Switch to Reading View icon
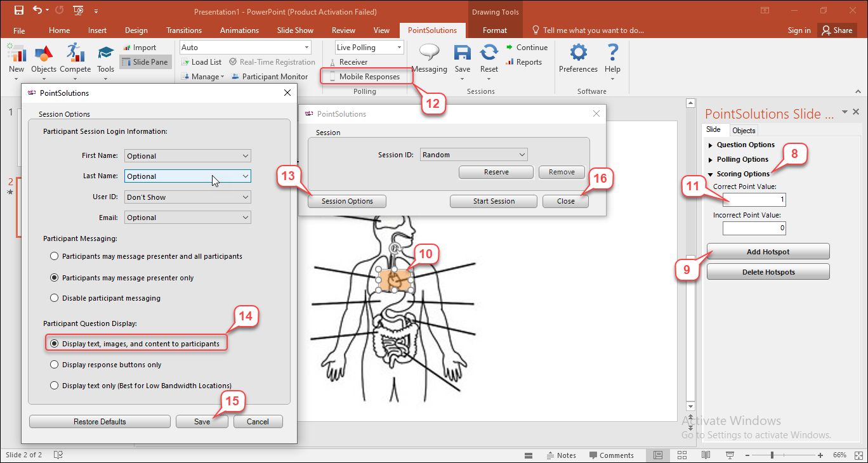Screen dimensions: 868x463 [x=706, y=455]
